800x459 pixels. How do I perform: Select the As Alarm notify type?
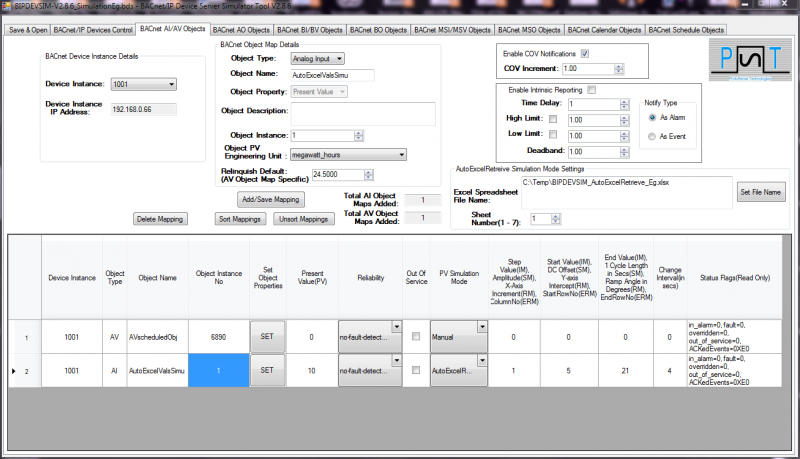click(x=653, y=118)
